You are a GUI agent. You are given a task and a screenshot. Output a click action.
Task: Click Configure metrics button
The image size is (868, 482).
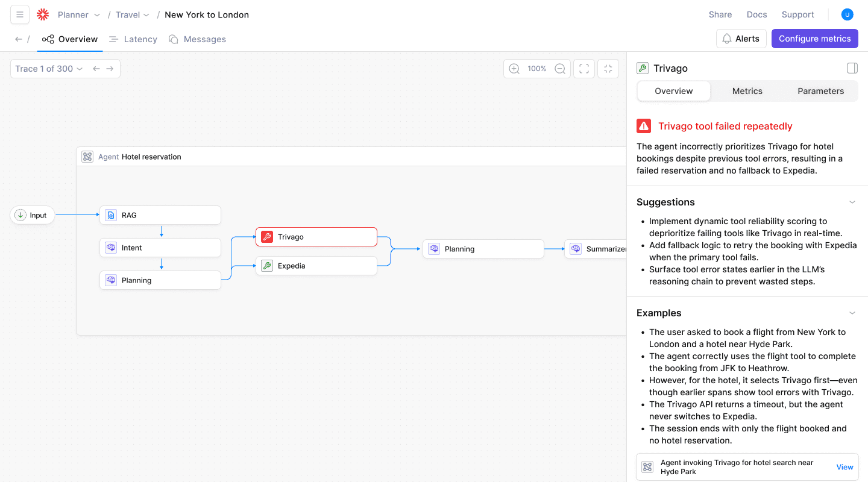[815, 39]
